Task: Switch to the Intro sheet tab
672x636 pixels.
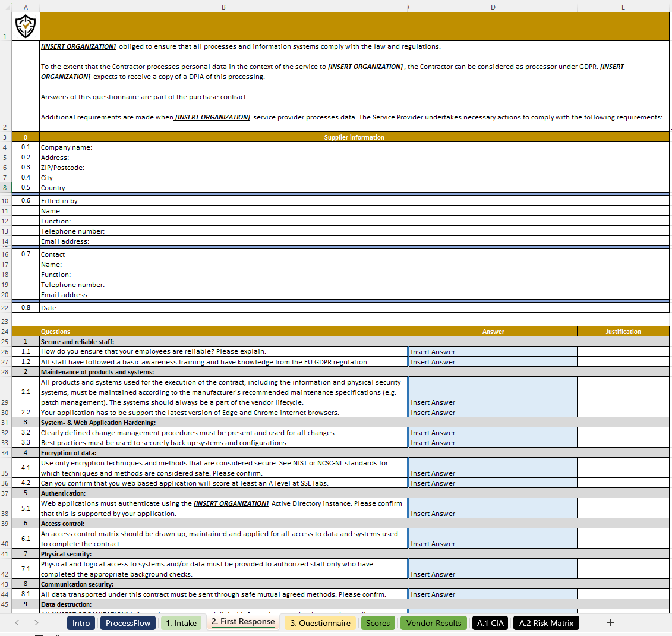Action: click(81, 622)
